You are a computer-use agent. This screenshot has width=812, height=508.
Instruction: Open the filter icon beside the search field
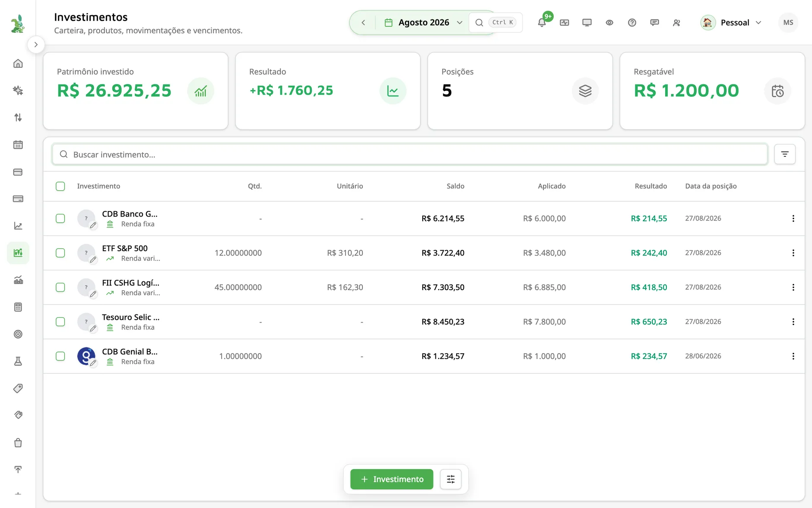point(785,154)
